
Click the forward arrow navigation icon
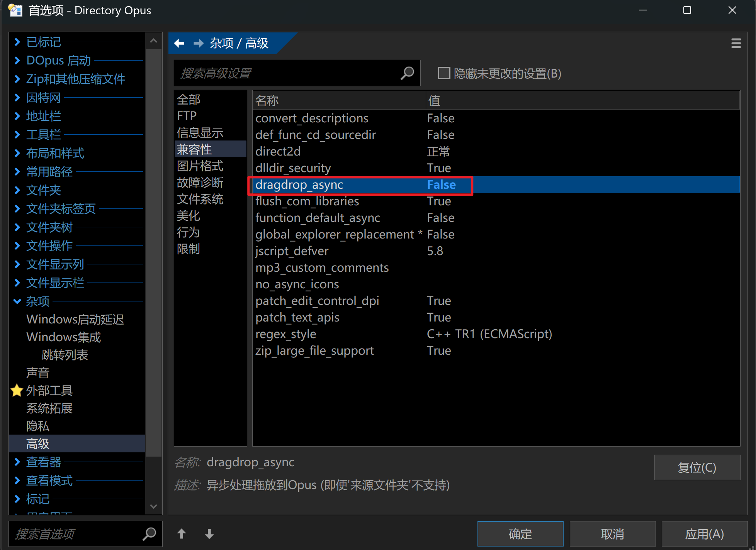coord(199,43)
